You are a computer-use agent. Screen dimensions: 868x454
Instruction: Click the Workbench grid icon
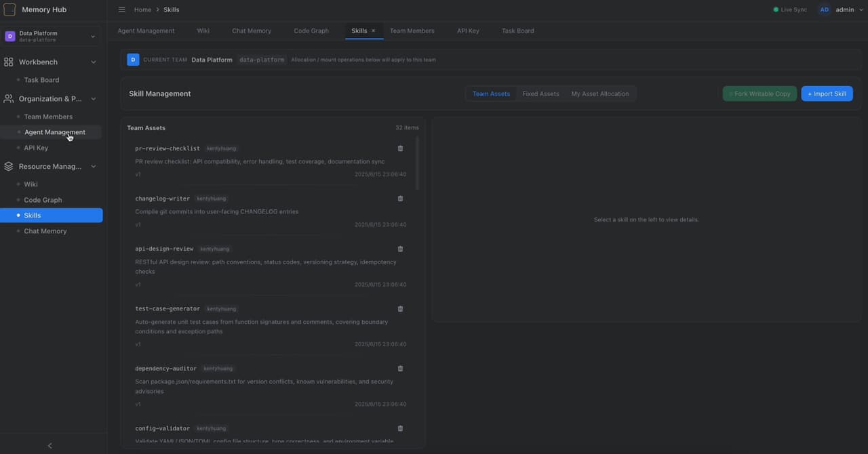tap(9, 62)
